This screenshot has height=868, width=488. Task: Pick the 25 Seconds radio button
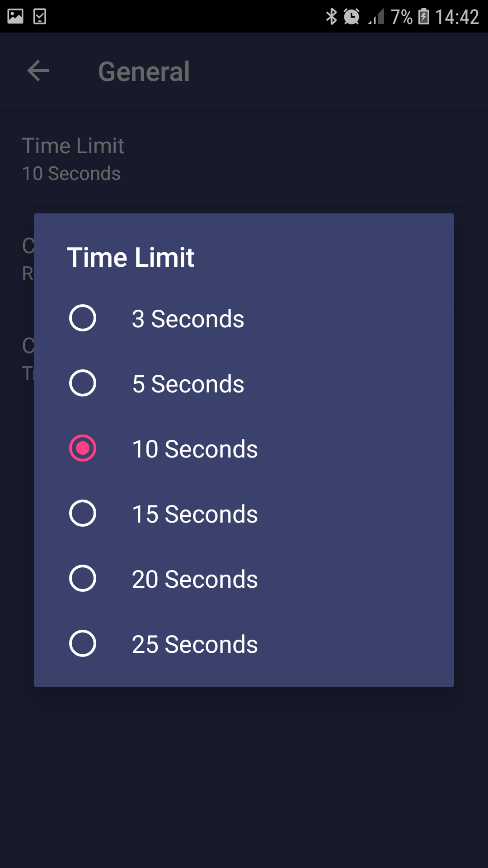pos(83,644)
